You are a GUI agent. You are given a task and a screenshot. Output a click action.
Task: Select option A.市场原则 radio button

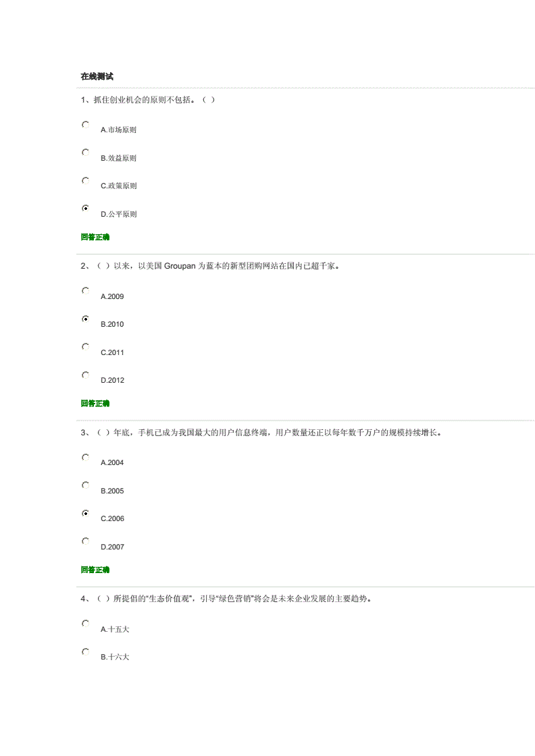click(85, 124)
